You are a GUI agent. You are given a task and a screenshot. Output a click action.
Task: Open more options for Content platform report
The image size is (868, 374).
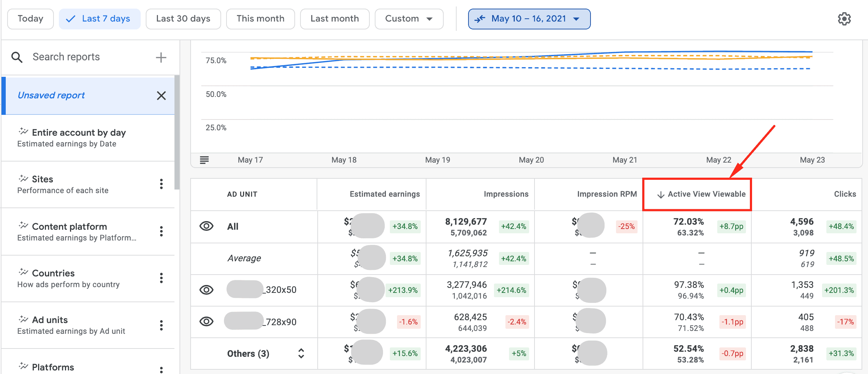[161, 231]
